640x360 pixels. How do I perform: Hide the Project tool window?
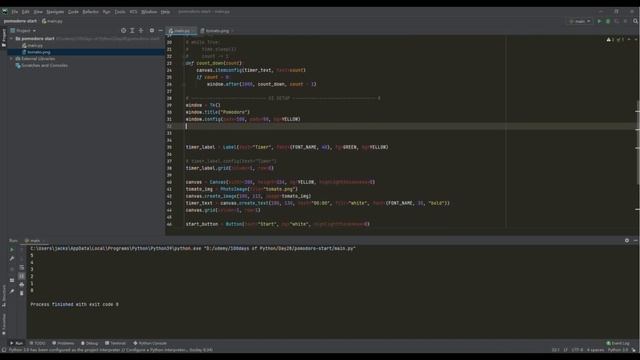160,31
